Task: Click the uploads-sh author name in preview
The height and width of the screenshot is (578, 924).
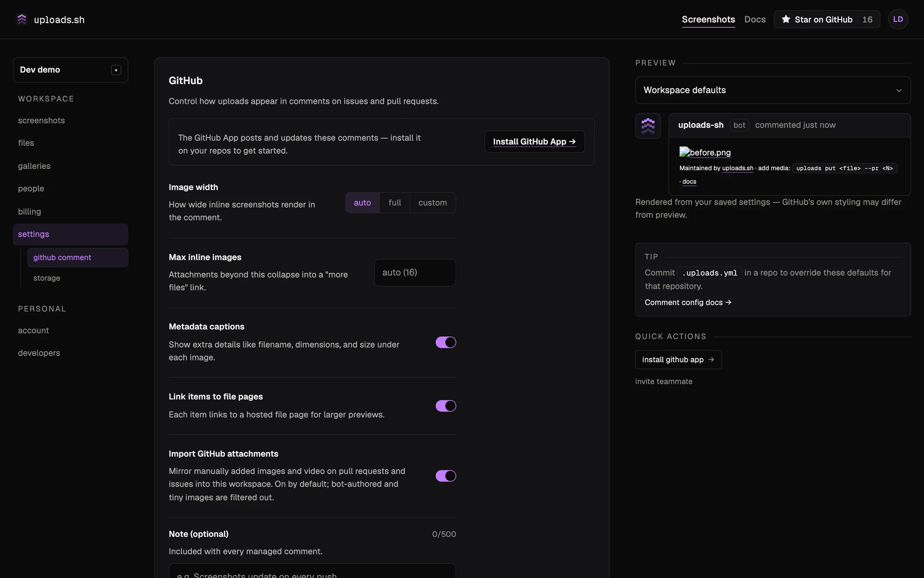Action: (701, 125)
